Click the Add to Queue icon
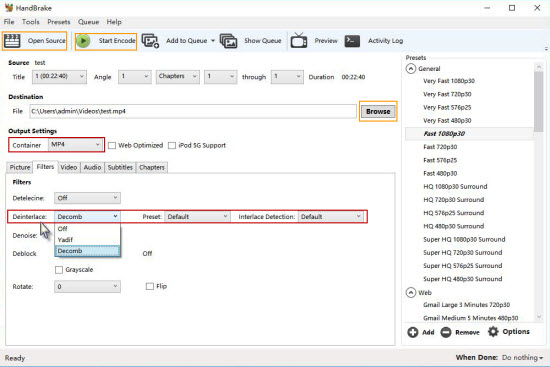 click(x=150, y=41)
